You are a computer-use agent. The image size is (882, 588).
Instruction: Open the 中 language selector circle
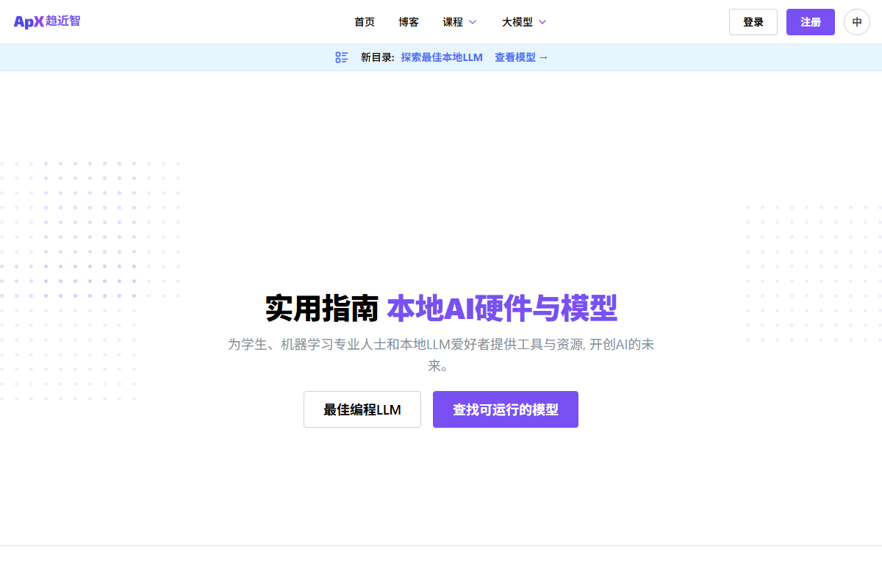click(856, 22)
